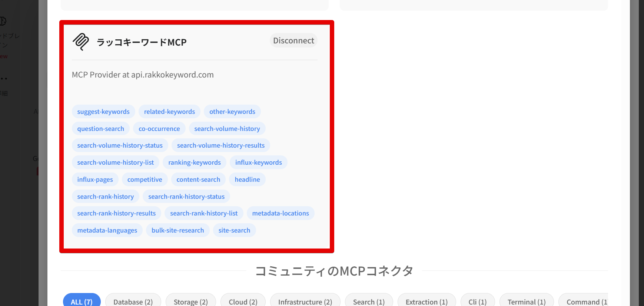Click the コミュニティのMCPコネクタ heading
This screenshot has height=306, width=644.
[x=334, y=271]
